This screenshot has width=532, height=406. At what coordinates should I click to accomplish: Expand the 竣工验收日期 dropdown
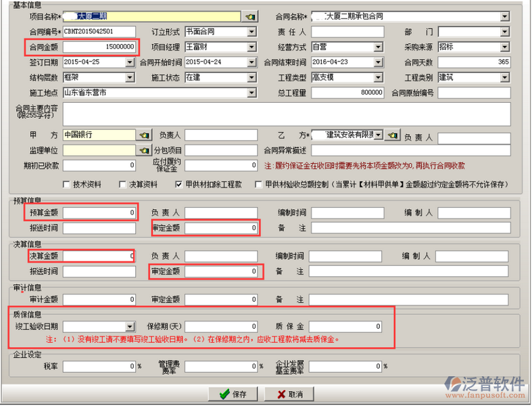(x=130, y=327)
